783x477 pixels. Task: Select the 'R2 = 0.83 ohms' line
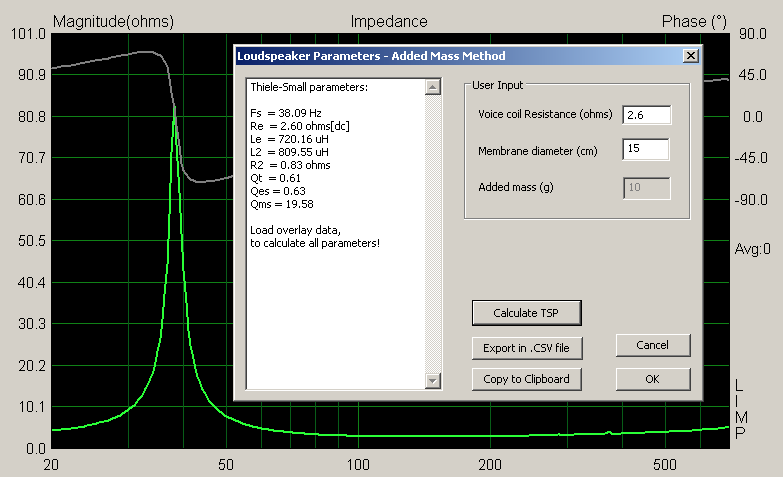point(290,165)
